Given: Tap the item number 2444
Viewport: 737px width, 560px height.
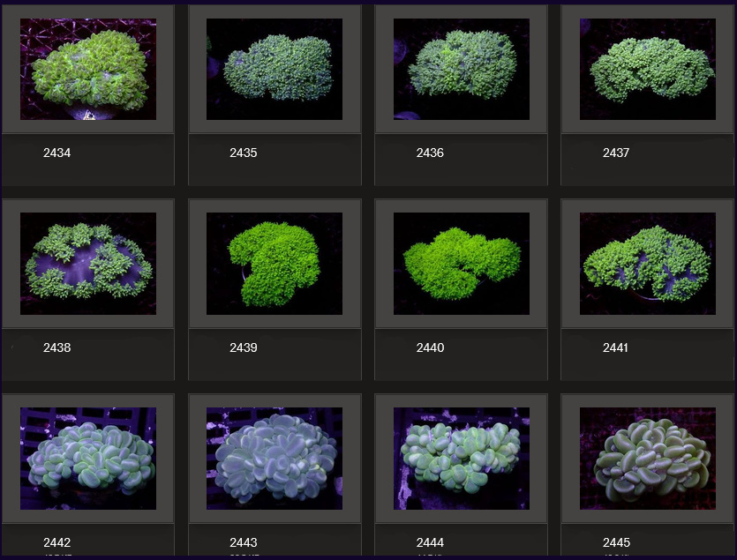Looking at the screenshot, I should [430, 542].
